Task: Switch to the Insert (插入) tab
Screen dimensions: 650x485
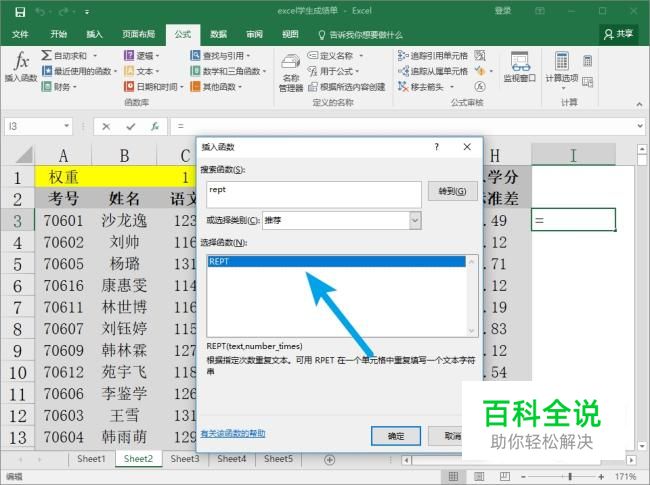Action: 94,34
